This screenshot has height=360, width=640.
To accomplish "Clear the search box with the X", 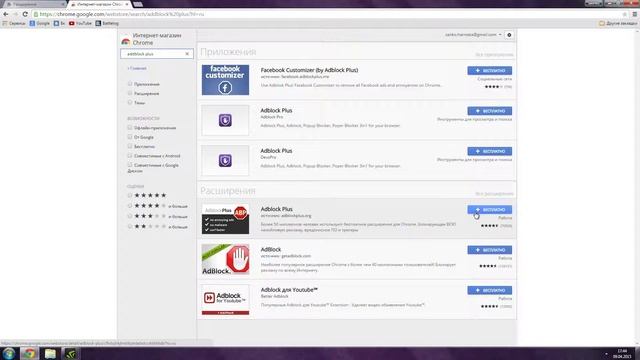I will 187,54.
